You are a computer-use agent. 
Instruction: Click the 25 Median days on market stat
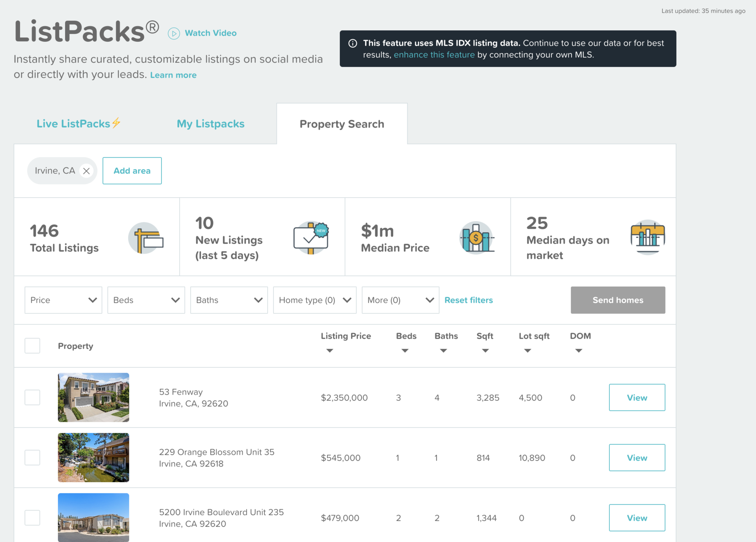[568, 238]
